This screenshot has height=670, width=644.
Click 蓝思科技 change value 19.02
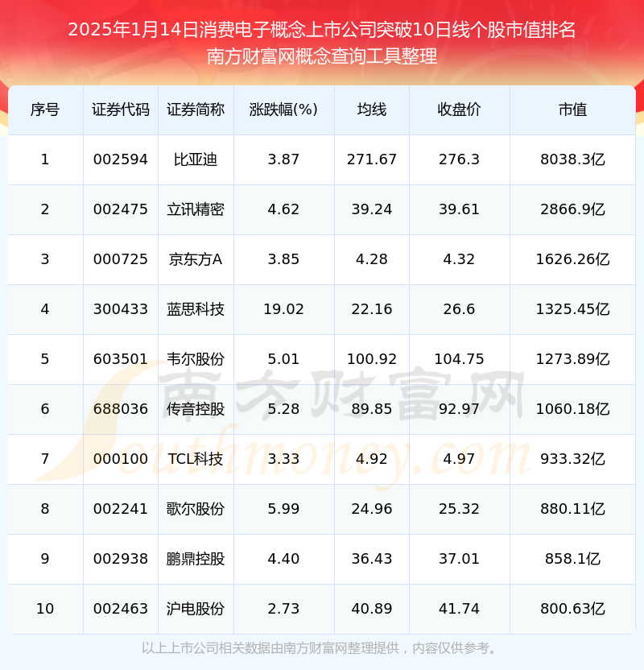283,309
